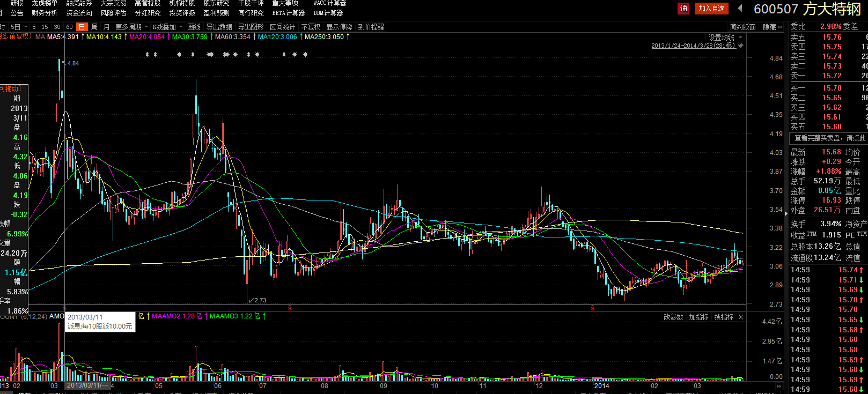The width and height of the screenshot is (868, 394).
Task: Open the 投资评级 menu item
Action: pos(182,13)
